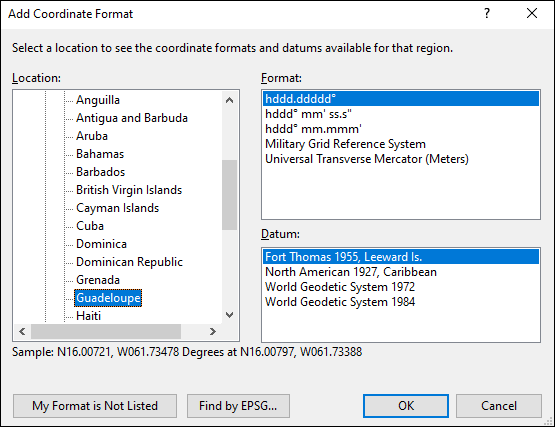
Task: Click the Cancel button
Action: [499, 406]
